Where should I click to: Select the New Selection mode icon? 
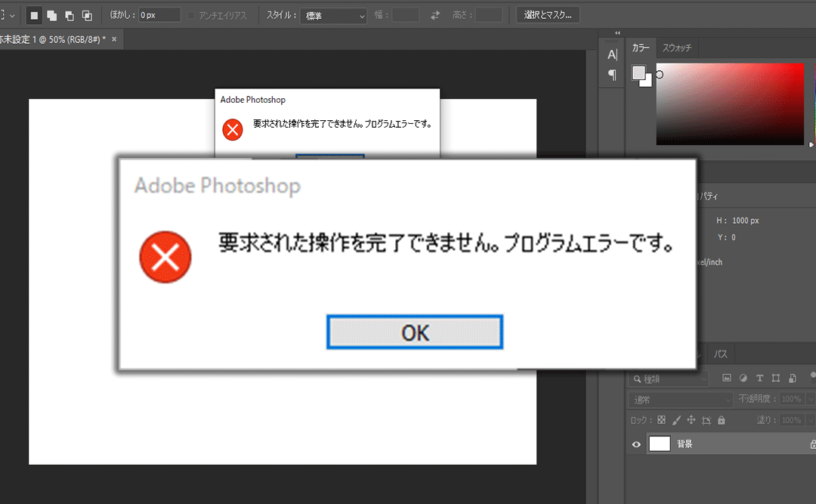point(34,16)
